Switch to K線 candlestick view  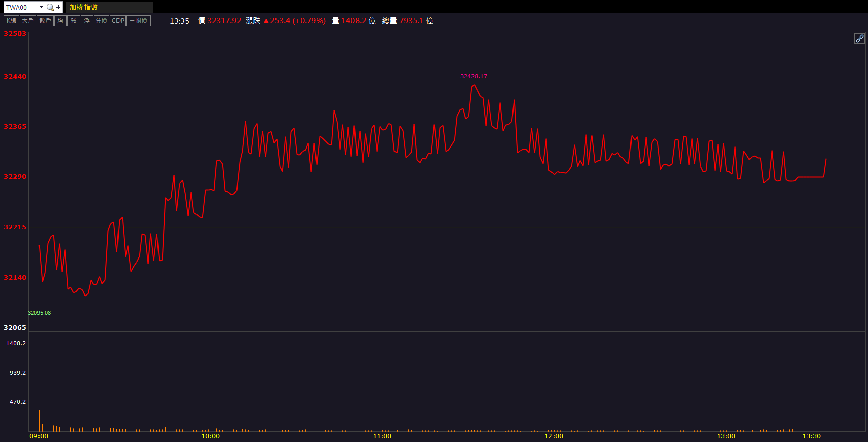[x=11, y=21]
